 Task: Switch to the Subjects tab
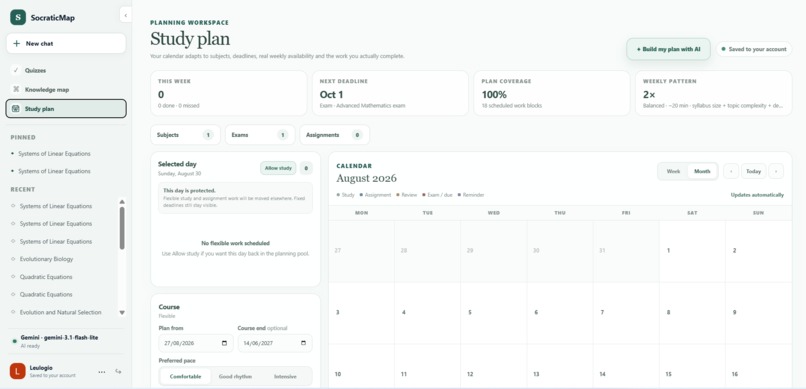185,135
